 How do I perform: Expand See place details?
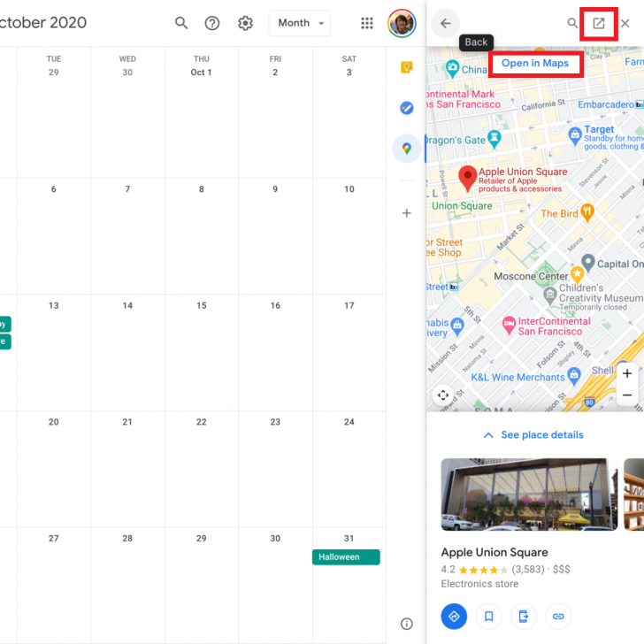click(533, 435)
